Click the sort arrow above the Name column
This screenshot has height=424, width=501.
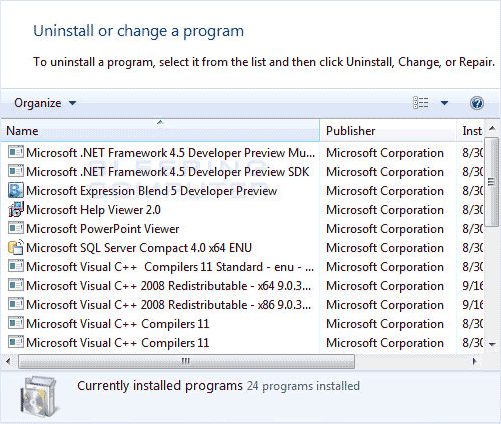(x=160, y=123)
